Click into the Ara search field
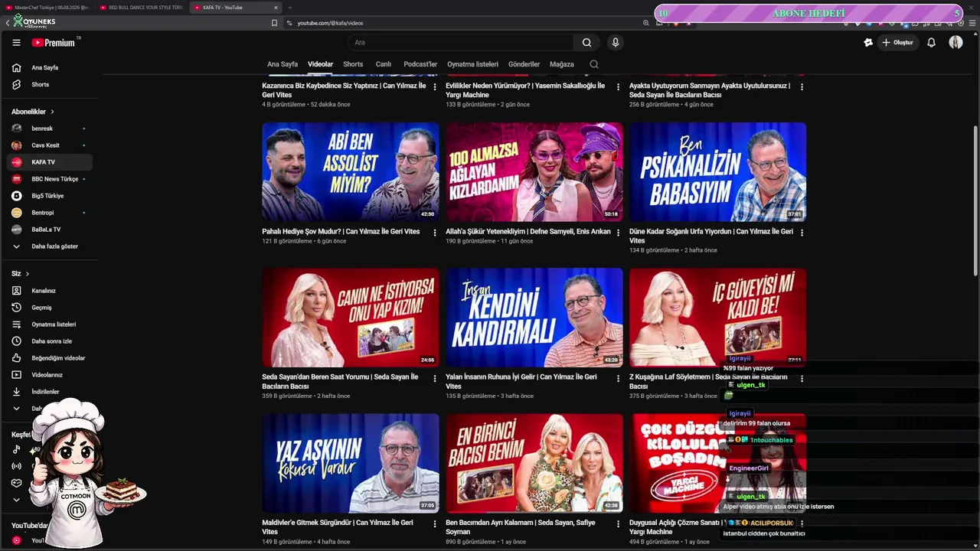Image resolution: width=980 pixels, height=551 pixels. tap(461, 43)
